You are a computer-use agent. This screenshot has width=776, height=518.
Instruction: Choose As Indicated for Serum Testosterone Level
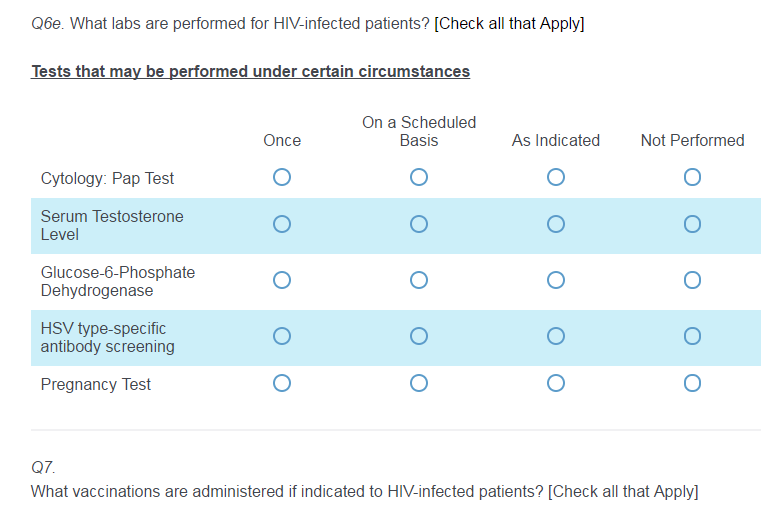click(x=556, y=225)
